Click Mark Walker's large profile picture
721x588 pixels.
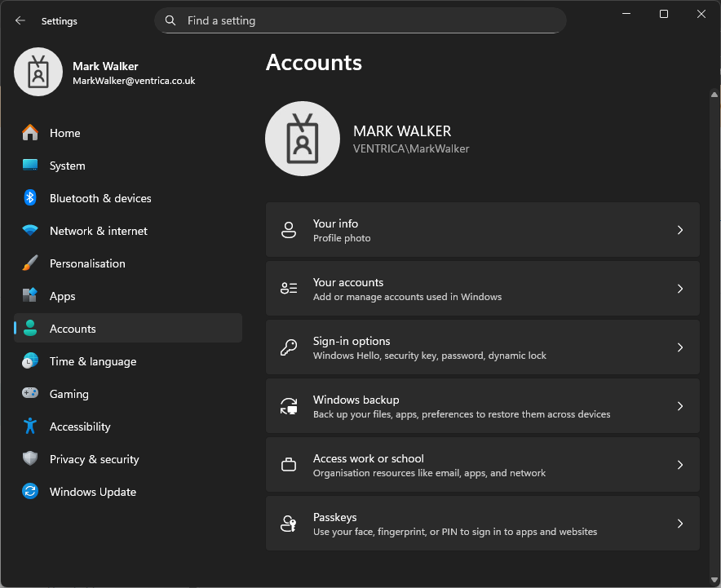(x=303, y=139)
